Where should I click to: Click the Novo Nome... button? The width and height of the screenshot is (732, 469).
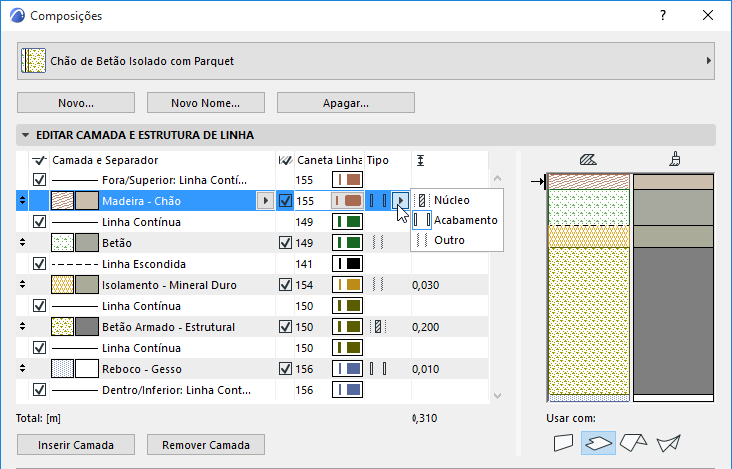206,103
